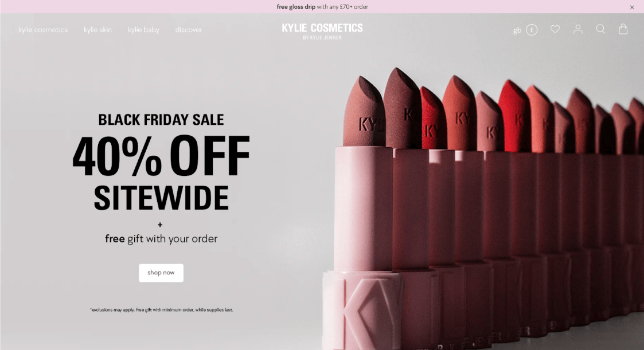Image resolution: width=644 pixels, height=350 pixels.
Task: Open the account profile icon
Action: 578,29
